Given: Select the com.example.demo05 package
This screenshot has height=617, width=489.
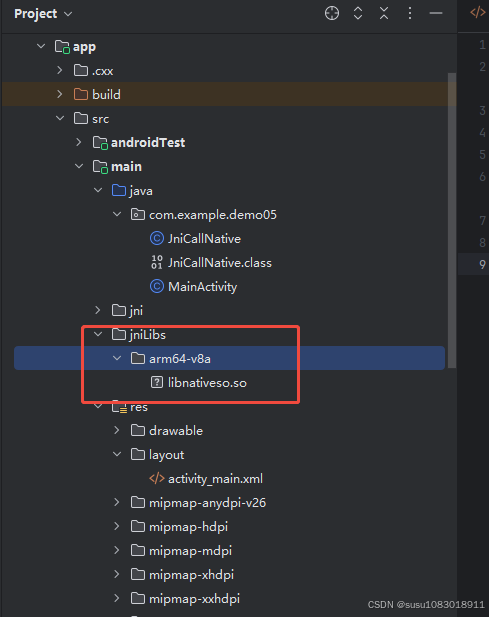Looking at the screenshot, I should point(212,215).
